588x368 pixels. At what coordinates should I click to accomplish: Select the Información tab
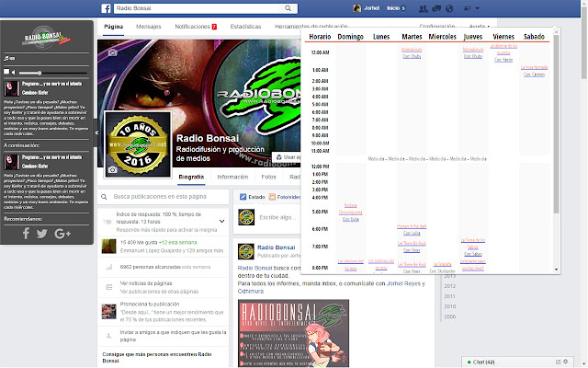coord(232,177)
